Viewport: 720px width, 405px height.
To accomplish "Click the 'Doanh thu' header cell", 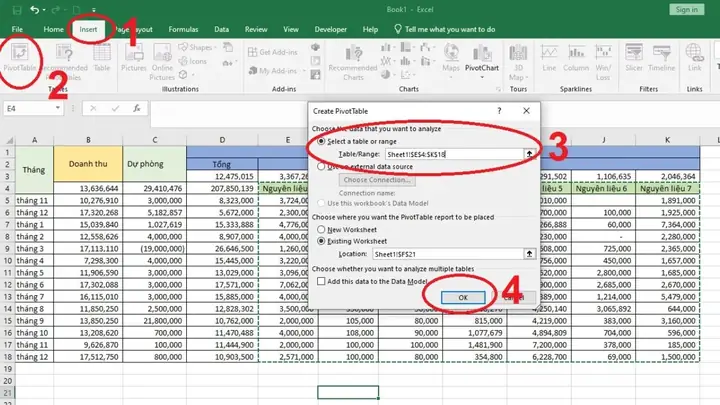I will click(88, 164).
